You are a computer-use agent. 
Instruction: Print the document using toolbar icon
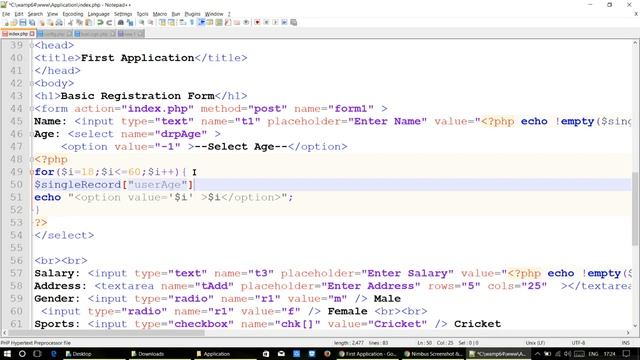pos(59,22)
